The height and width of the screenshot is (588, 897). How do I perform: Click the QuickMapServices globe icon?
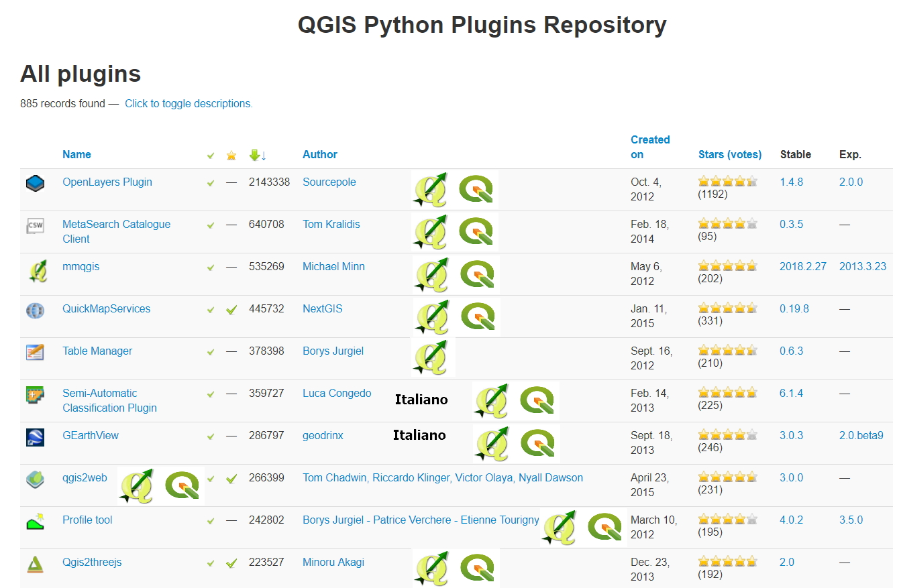(35, 310)
